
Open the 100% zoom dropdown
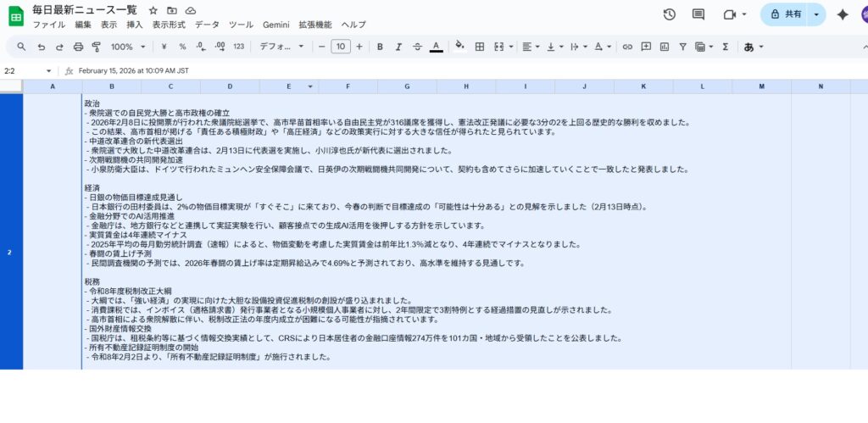[x=128, y=47]
